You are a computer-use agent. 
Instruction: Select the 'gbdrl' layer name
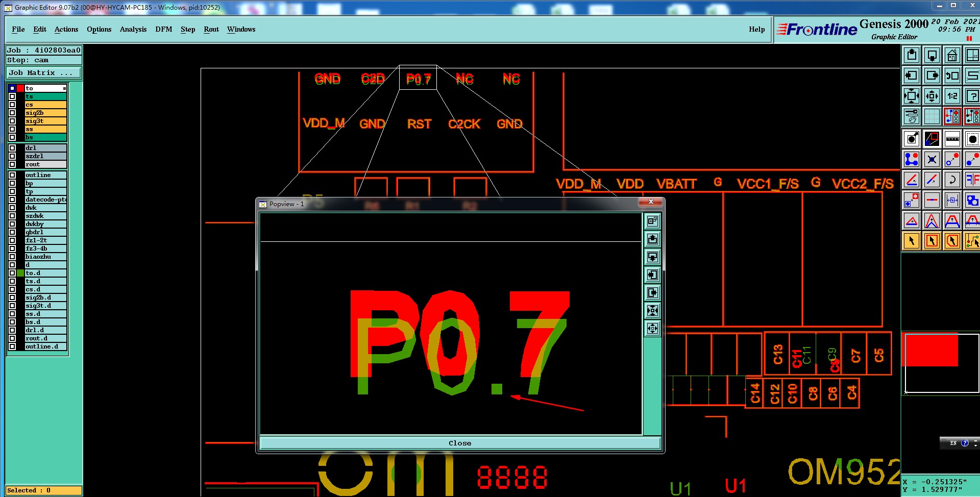(x=45, y=232)
